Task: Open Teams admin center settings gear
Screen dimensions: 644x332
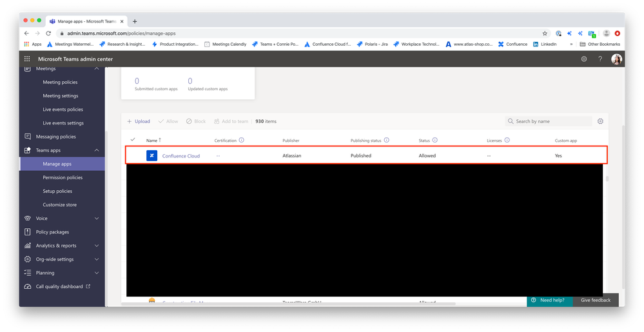Action: [583, 59]
